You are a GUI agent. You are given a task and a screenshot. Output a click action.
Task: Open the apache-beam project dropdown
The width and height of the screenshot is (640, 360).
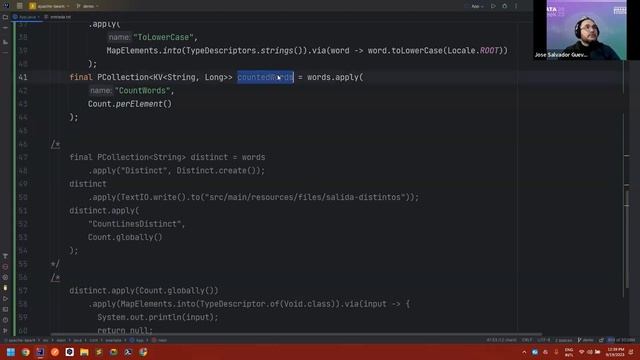(x=49, y=6)
